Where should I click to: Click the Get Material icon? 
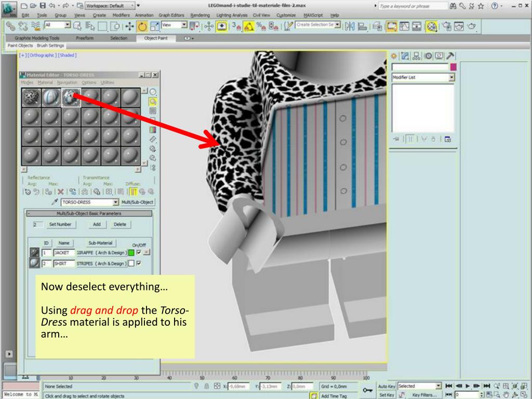pos(28,192)
